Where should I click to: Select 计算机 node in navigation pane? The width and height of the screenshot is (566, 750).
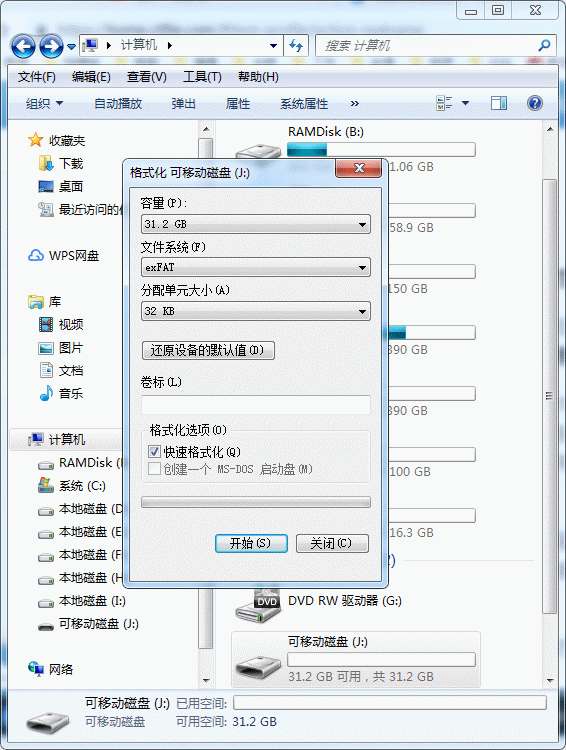pyautogui.click(x=56, y=439)
